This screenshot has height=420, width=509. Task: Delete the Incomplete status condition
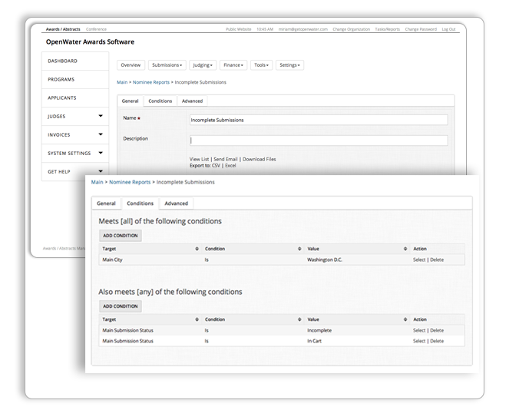click(437, 330)
